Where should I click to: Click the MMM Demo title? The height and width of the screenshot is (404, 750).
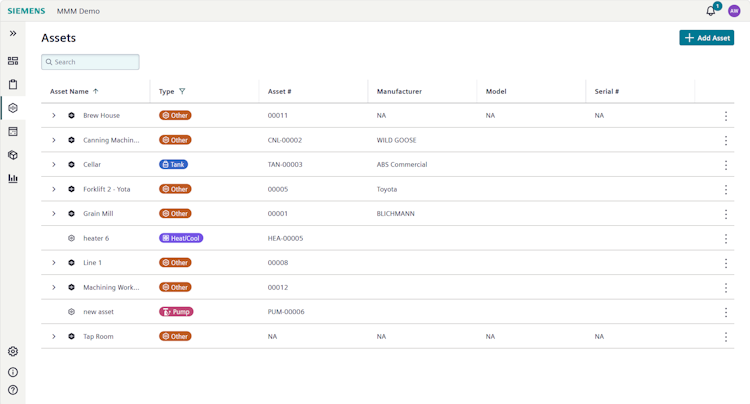(x=78, y=11)
